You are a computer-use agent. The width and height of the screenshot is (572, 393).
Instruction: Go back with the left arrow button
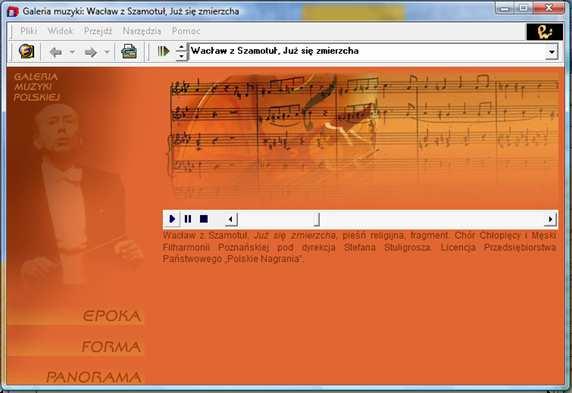(x=55, y=52)
